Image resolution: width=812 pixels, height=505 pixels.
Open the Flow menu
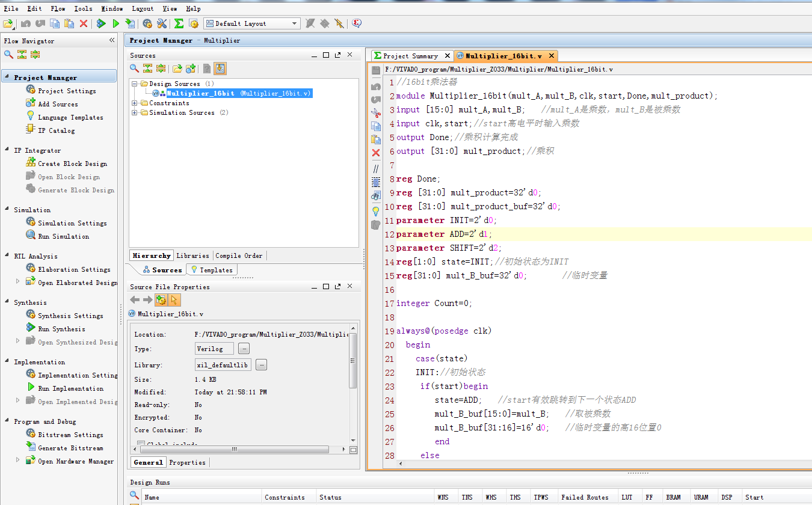coord(58,8)
